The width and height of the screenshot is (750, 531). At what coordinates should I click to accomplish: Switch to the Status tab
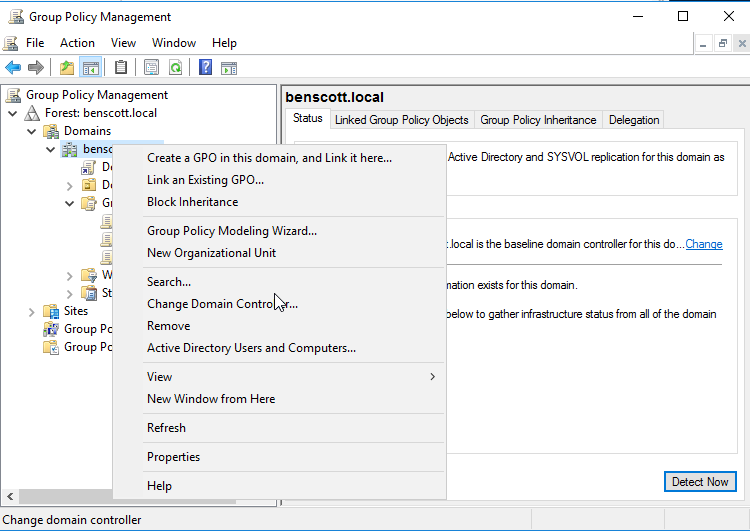coord(308,118)
